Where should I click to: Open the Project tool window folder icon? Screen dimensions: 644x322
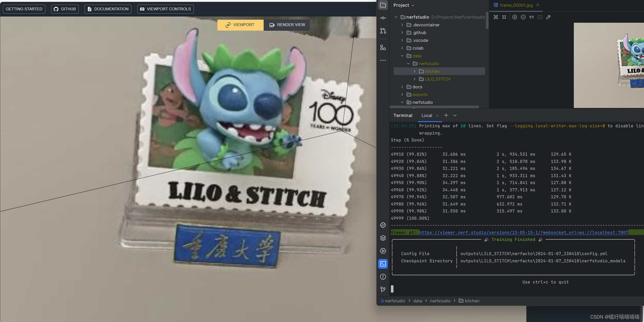click(x=383, y=5)
